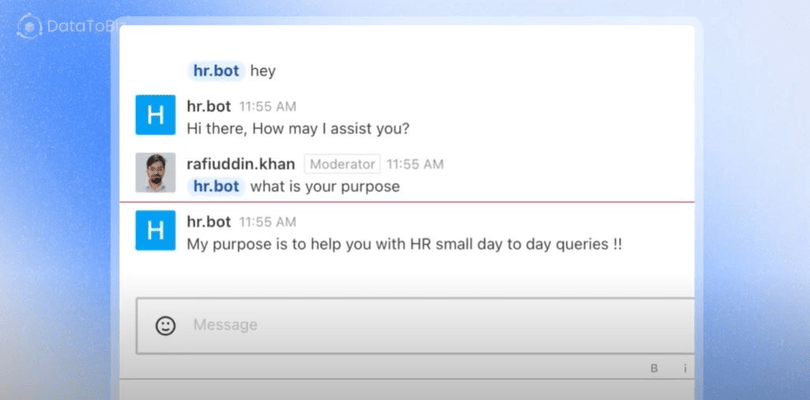This screenshot has height=400, width=810.
Task: Click hr.bot username above "Hi there" reply
Action: (209, 106)
